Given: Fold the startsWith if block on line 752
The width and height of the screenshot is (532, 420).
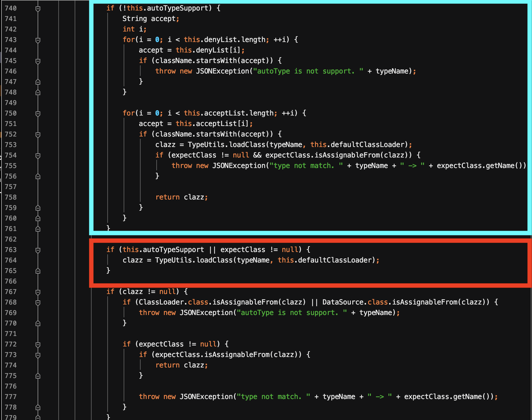Looking at the screenshot, I should click(38, 134).
